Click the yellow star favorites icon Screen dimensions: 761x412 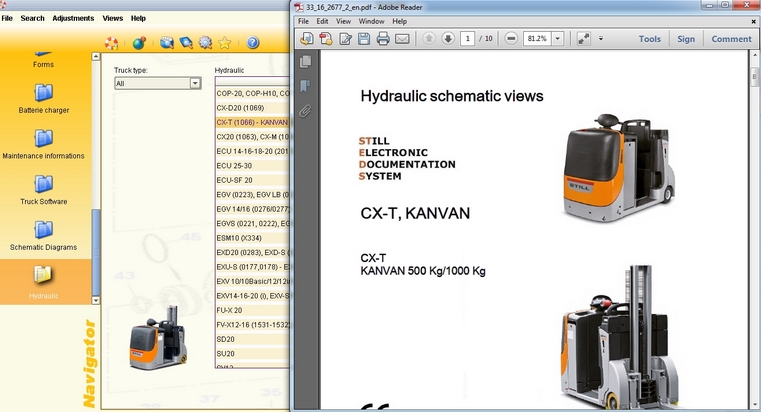pos(224,43)
